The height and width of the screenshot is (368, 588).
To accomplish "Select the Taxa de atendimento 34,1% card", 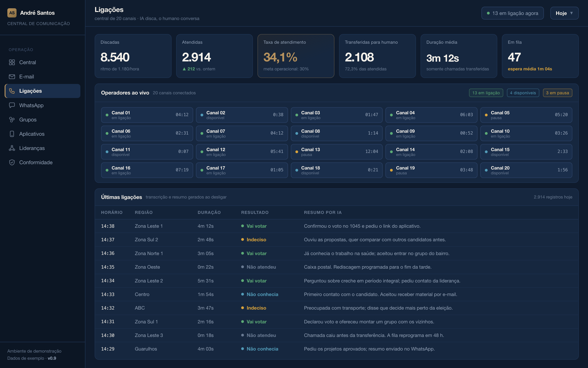I will [x=296, y=56].
